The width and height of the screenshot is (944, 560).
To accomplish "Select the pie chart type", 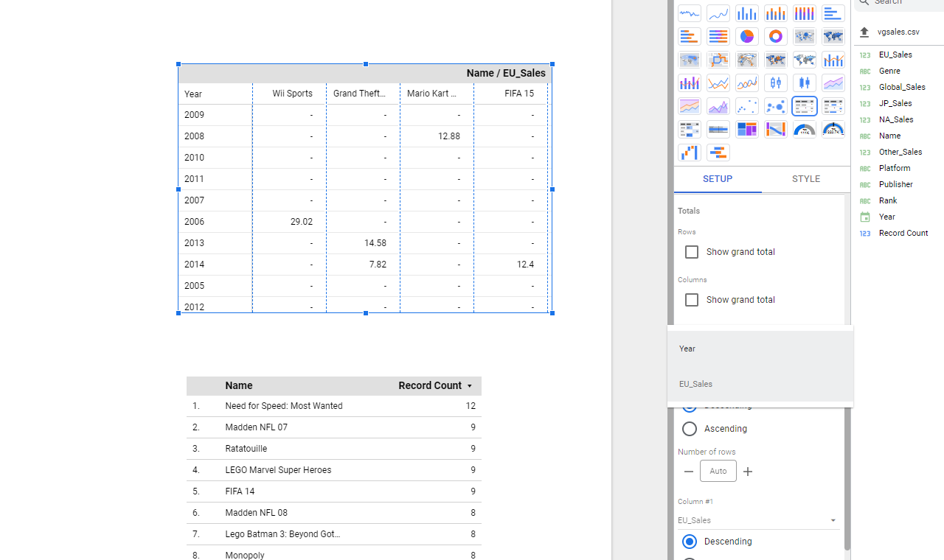I will [746, 37].
